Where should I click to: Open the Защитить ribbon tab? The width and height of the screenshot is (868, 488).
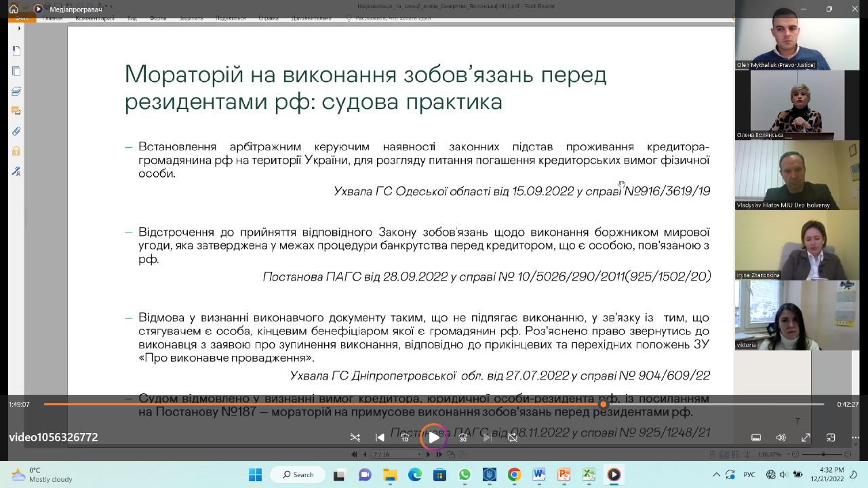(191, 18)
